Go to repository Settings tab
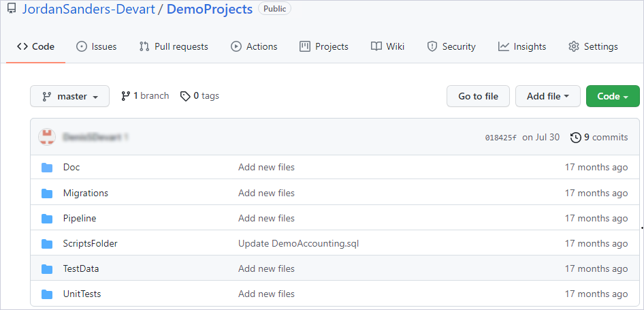This screenshot has height=310, width=644. click(x=593, y=46)
